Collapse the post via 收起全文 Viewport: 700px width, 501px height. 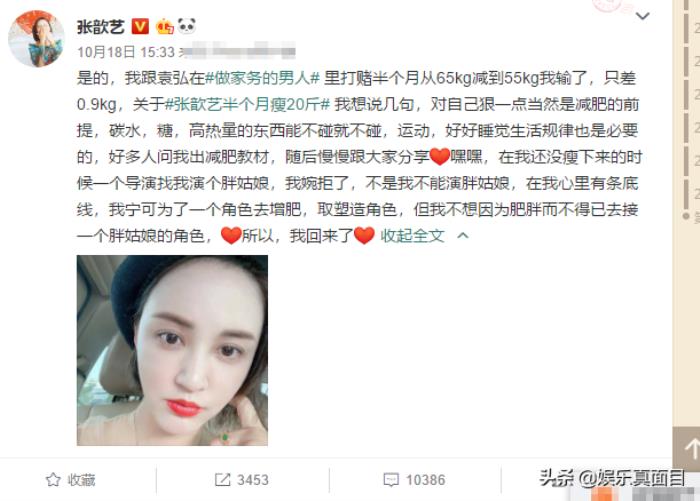coord(412,236)
